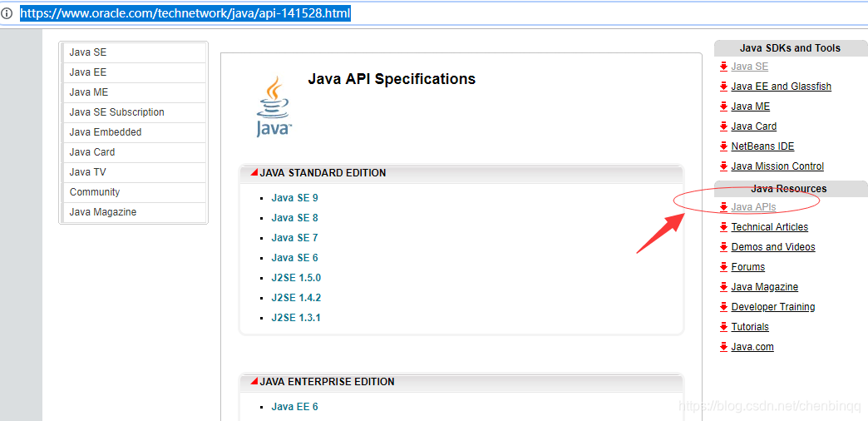Open Java Embedded menu item
The height and width of the screenshot is (421, 868).
[x=133, y=132]
